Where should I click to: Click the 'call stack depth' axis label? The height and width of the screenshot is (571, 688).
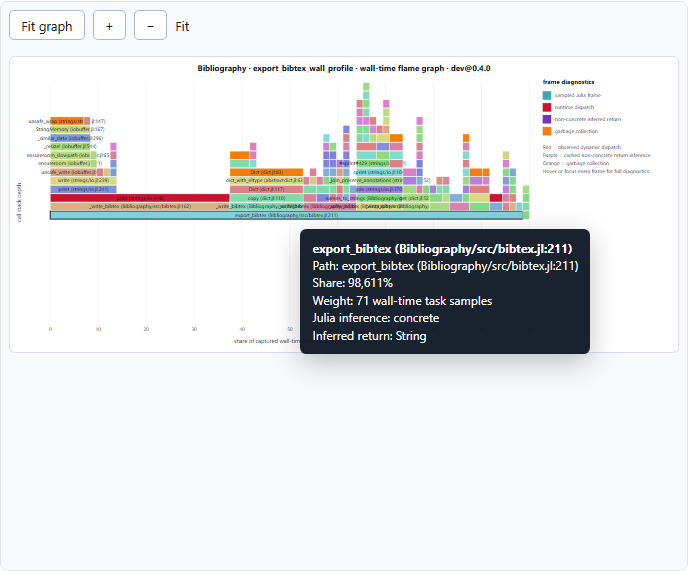(x=19, y=202)
